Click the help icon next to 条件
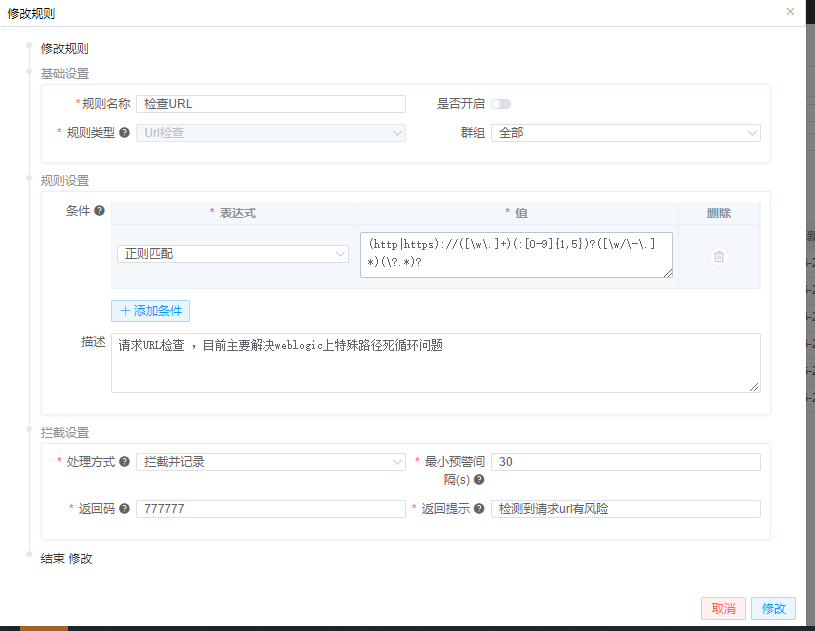Screen dimensions: 815x631 point(99,211)
